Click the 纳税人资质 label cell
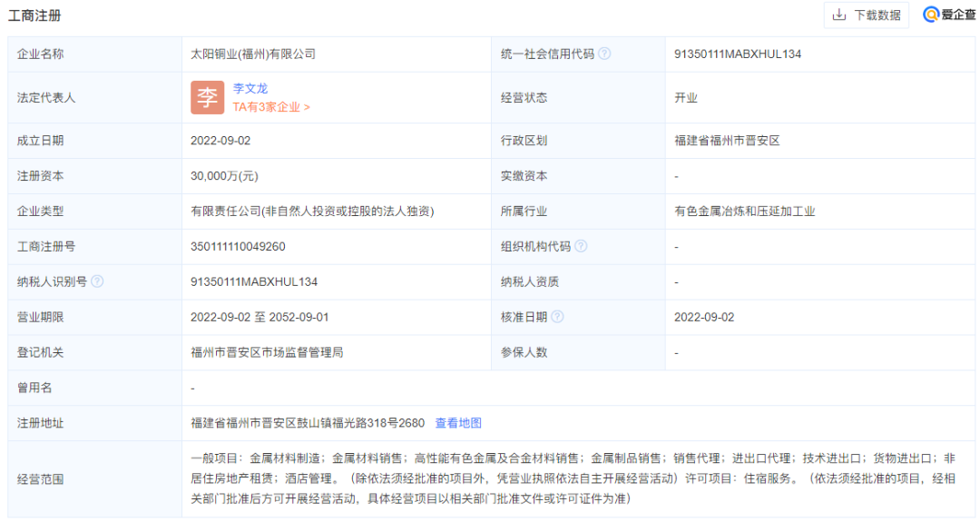 (578, 282)
